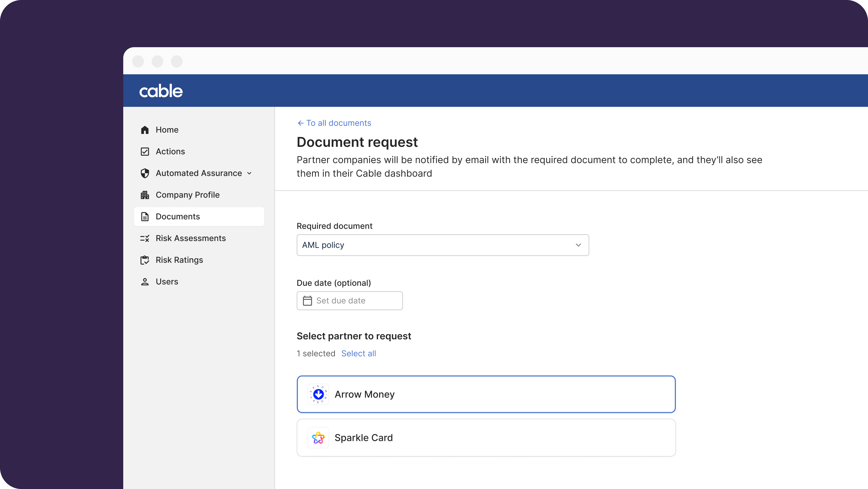The image size is (868, 489).
Task: Click the Home house icon
Action: (x=145, y=130)
